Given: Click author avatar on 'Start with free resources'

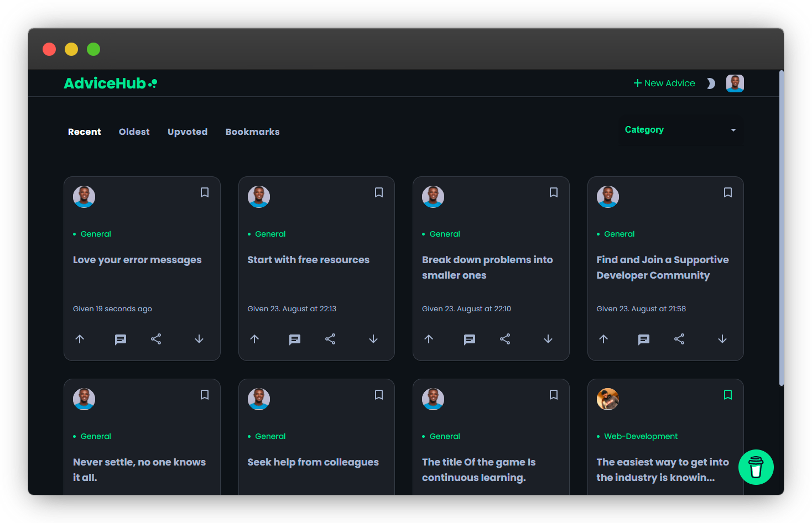Looking at the screenshot, I should pos(259,197).
